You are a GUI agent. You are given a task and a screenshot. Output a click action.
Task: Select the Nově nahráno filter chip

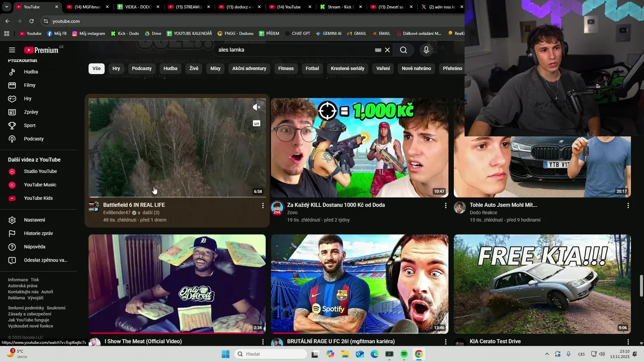pyautogui.click(x=417, y=68)
